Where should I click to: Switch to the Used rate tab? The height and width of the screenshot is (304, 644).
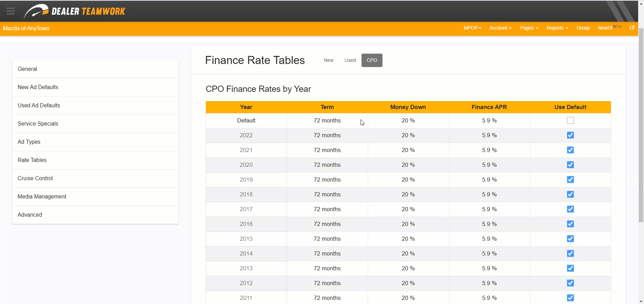[350, 60]
